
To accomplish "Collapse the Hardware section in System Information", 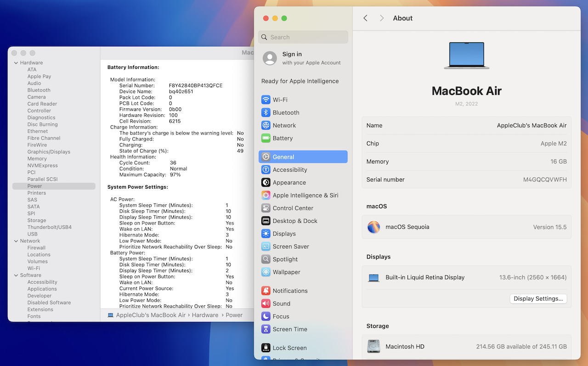I will click(x=16, y=63).
